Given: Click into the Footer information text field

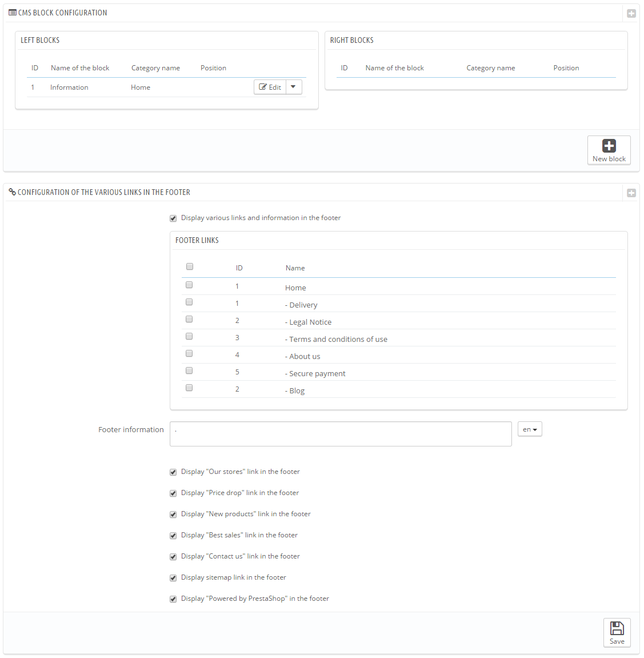Looking at the screenshot, I should tap(341, 434).
